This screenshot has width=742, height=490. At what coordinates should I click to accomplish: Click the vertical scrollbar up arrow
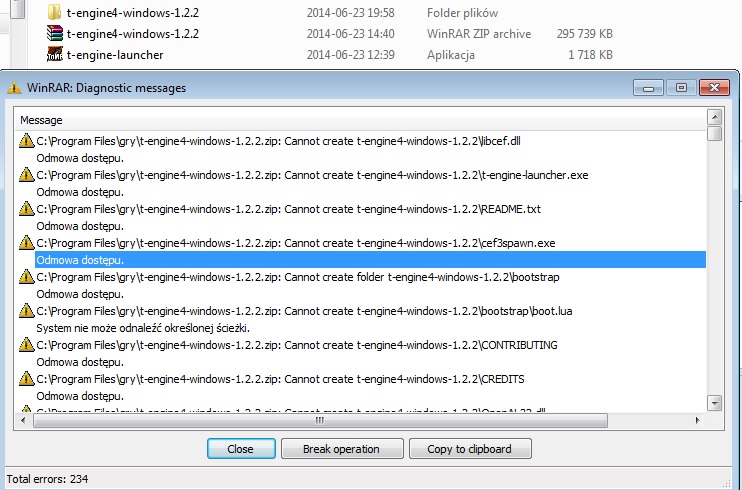click(x=715, y=116)
